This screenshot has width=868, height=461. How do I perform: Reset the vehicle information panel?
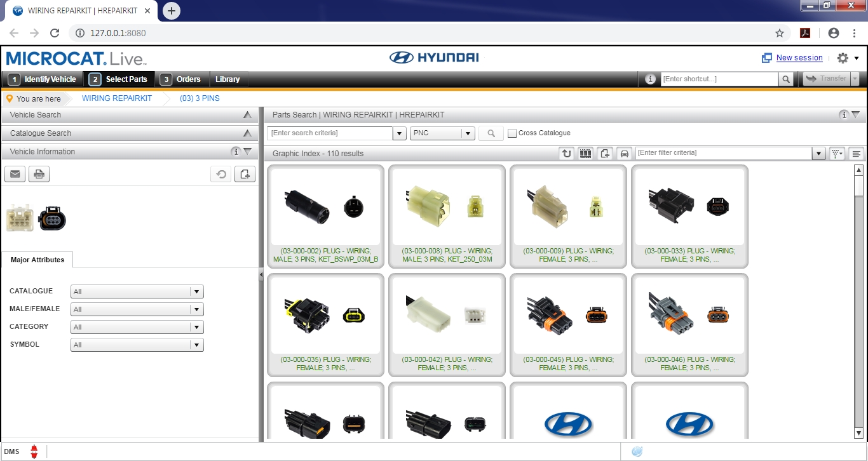220,173
